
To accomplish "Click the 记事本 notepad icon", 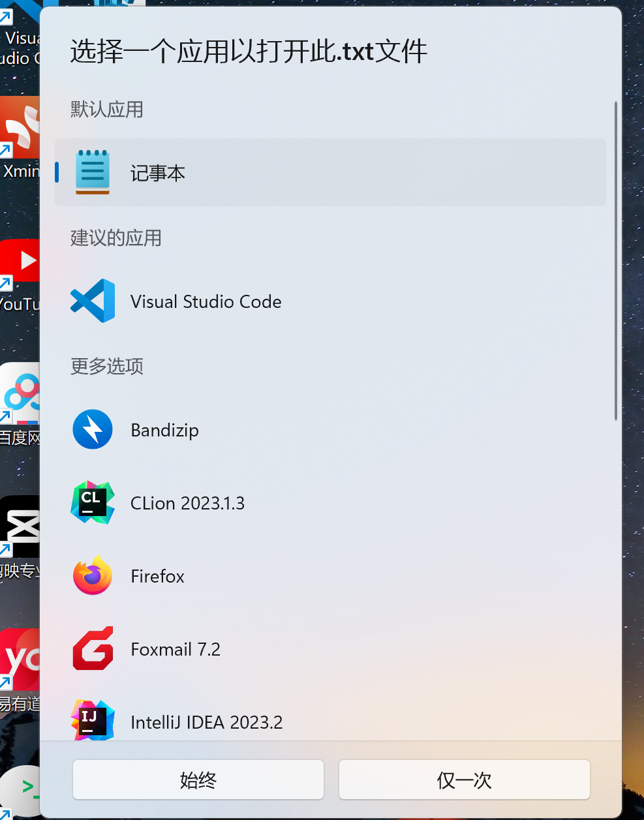I will tap(93, 172).
